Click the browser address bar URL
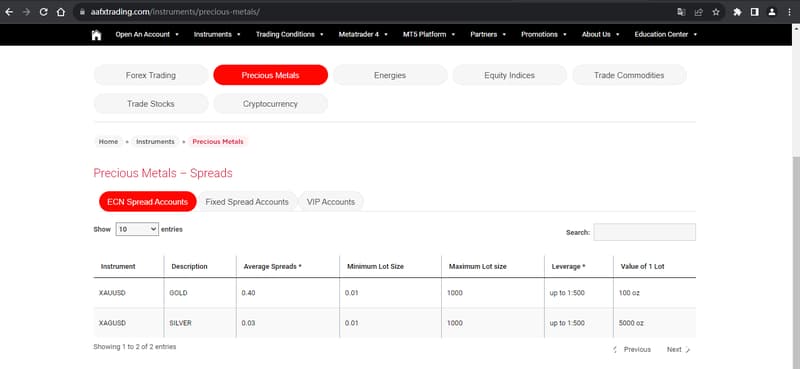This screenshot has width=800, height=369. (175, 12)
